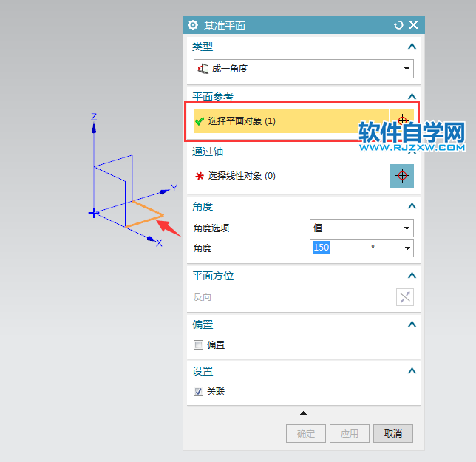Collapse the 类型 section
Image resolution: width=476 pixels, height=462 pixels.
412,47
